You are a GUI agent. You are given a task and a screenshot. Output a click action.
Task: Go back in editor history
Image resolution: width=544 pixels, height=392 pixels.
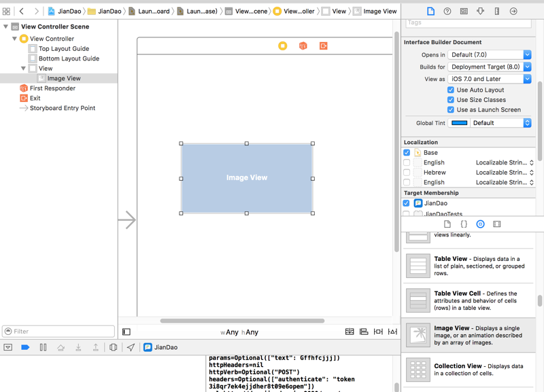pos(22,12)
